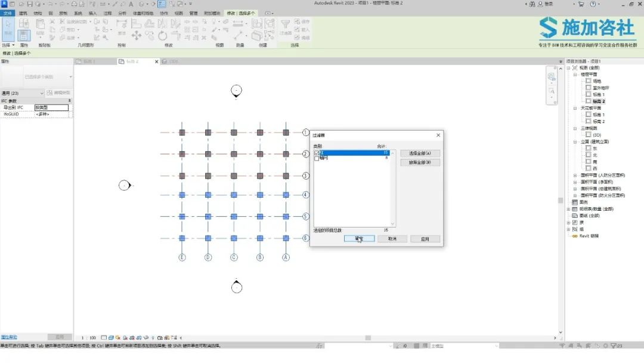Open the 文件 file menu tab
The image size is (644, 363).
coord(7,13)
